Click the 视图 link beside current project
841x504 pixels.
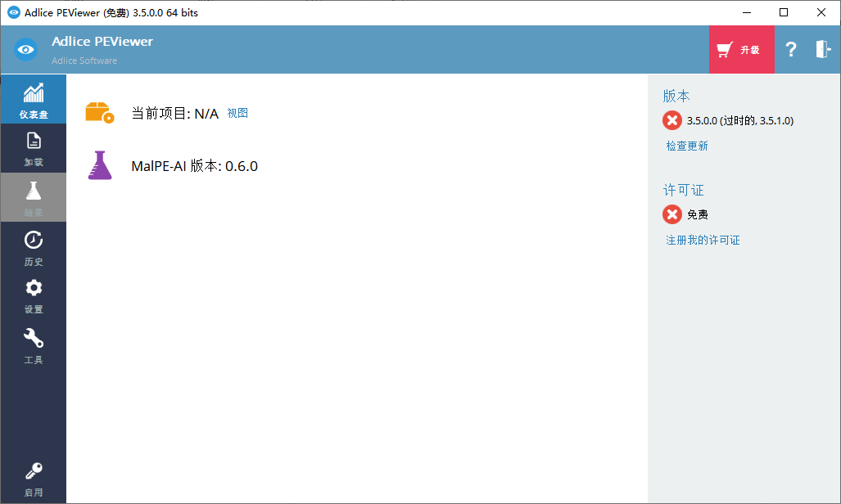click(x=237, y=113)
